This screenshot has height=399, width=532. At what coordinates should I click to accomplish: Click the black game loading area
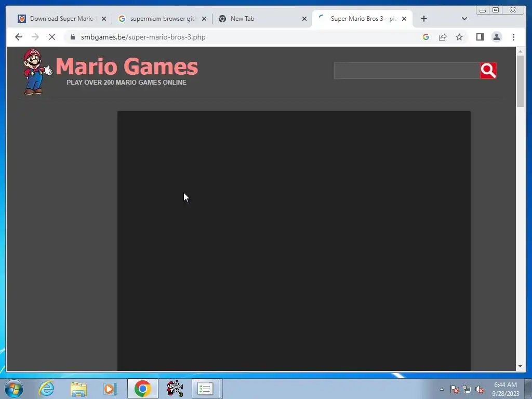pos(294,241)
